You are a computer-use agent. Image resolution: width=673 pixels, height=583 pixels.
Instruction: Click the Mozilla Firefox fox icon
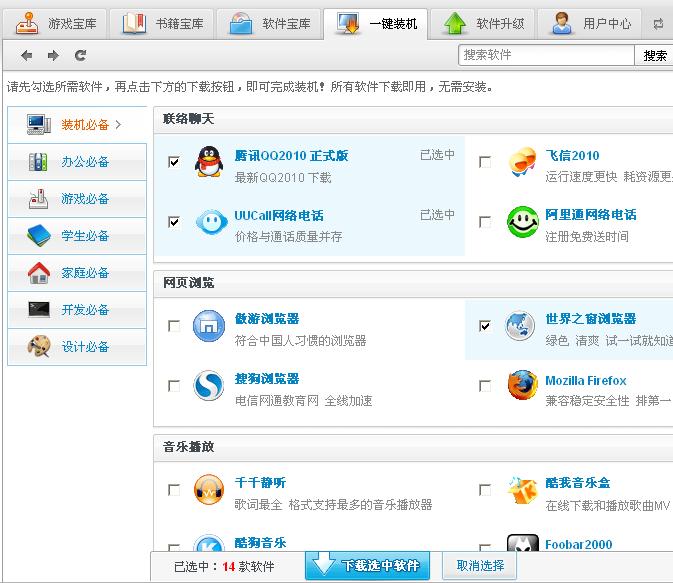pos(522,385)
